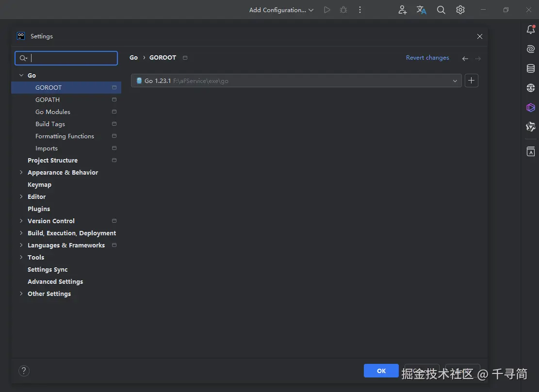
Task: Open Add Configuration dropdown
Action: (281, 10)
